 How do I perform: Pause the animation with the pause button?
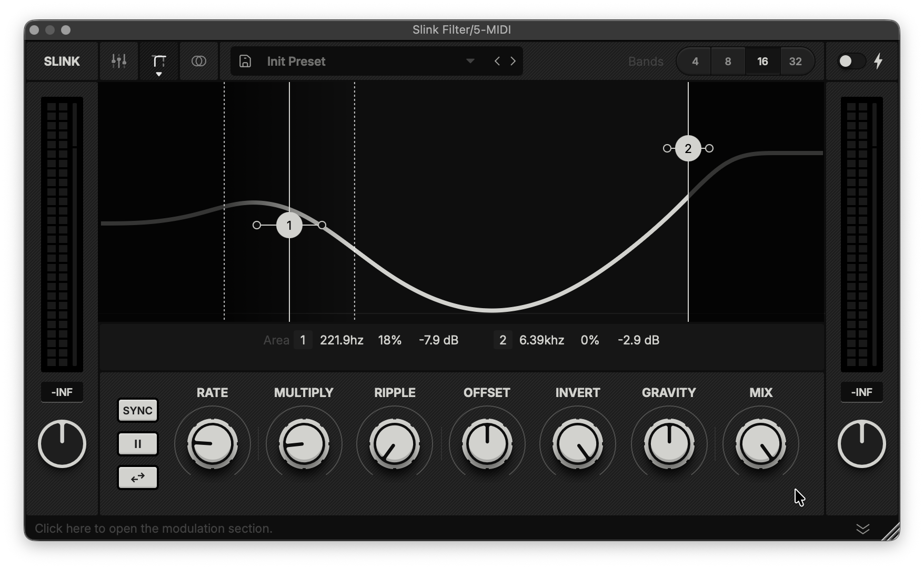point(138,444)
